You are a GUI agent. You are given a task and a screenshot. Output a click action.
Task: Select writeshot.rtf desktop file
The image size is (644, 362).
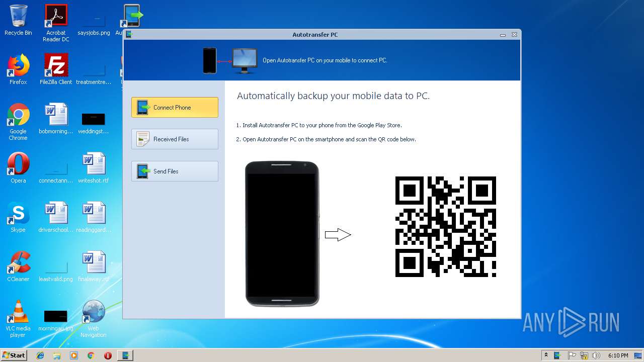(x=94, y=168)
